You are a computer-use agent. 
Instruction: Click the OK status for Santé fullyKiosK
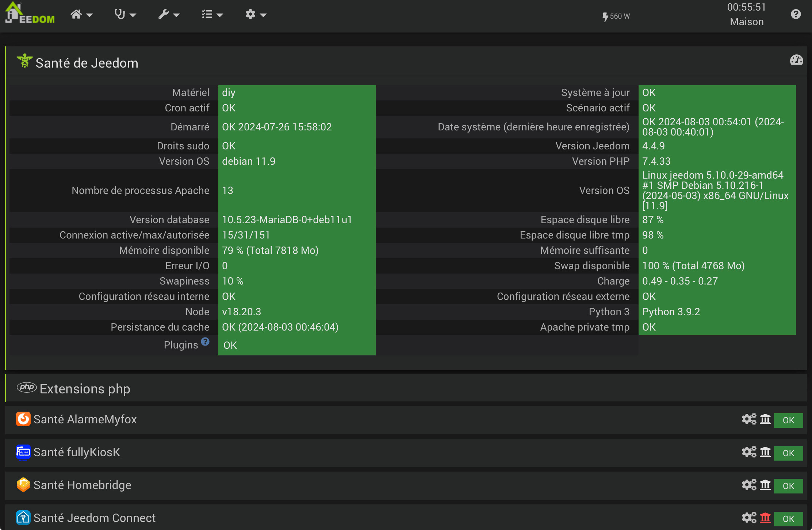tap(788, 453)
